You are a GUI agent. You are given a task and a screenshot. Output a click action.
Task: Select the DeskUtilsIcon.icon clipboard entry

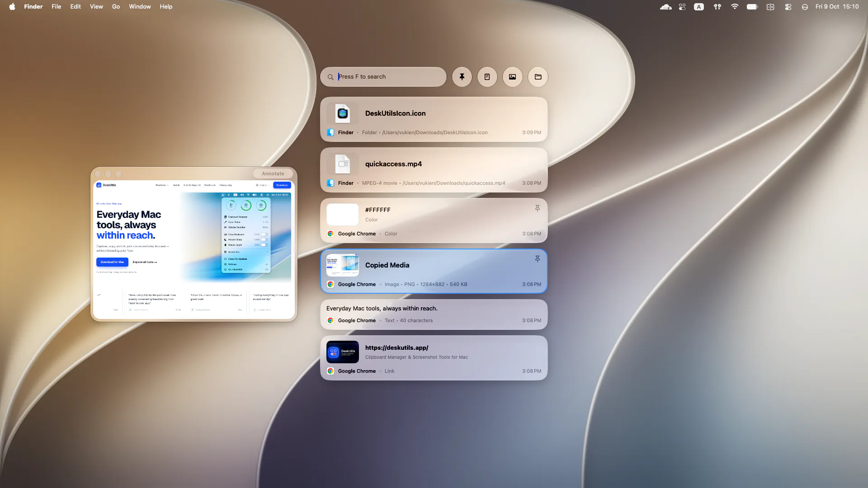[434, 119]
